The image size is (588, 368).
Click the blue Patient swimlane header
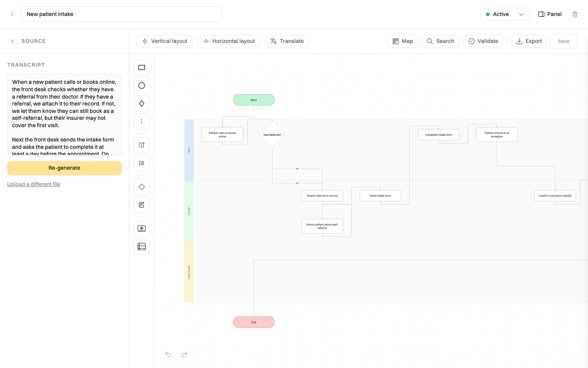[189, 150]
